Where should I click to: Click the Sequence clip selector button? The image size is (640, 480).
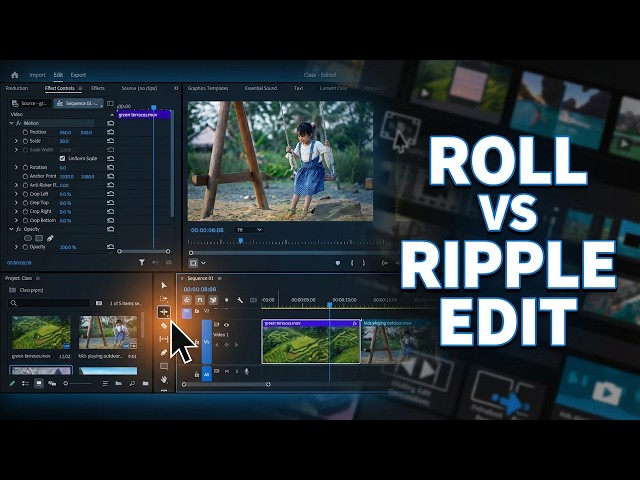click(x=78, y=103)
